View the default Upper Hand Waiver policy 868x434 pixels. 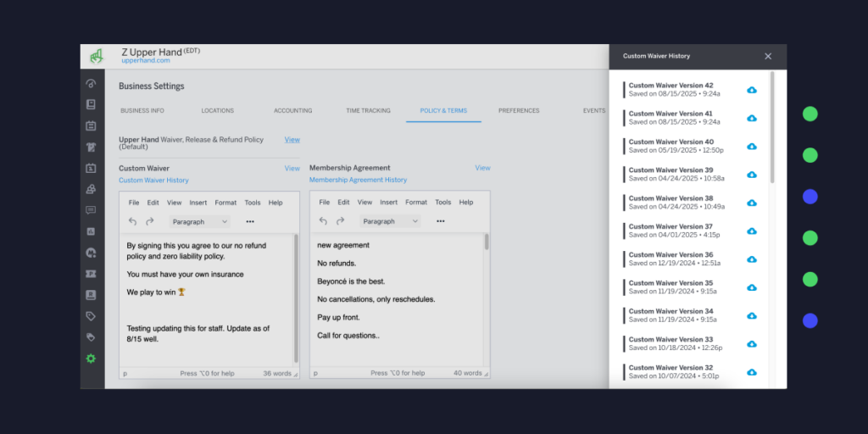click(x=292, y=140)
